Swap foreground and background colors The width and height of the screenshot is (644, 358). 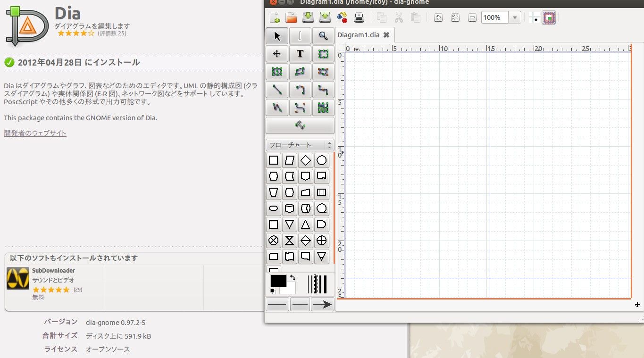pos(293,277)
